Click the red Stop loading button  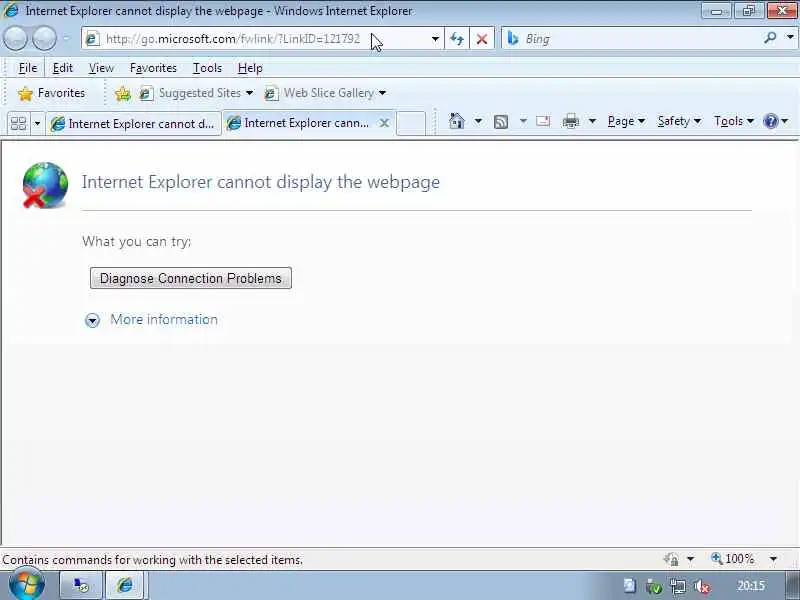pos(482,39)
